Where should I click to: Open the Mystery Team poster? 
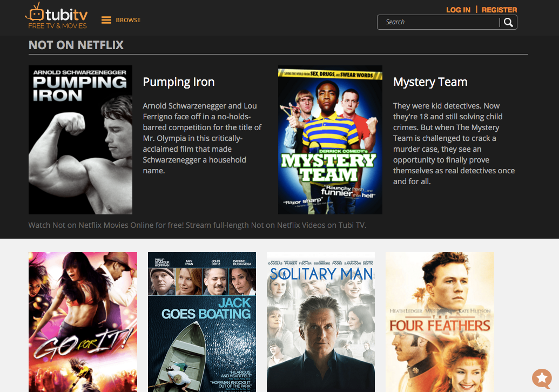coord(330,140)
